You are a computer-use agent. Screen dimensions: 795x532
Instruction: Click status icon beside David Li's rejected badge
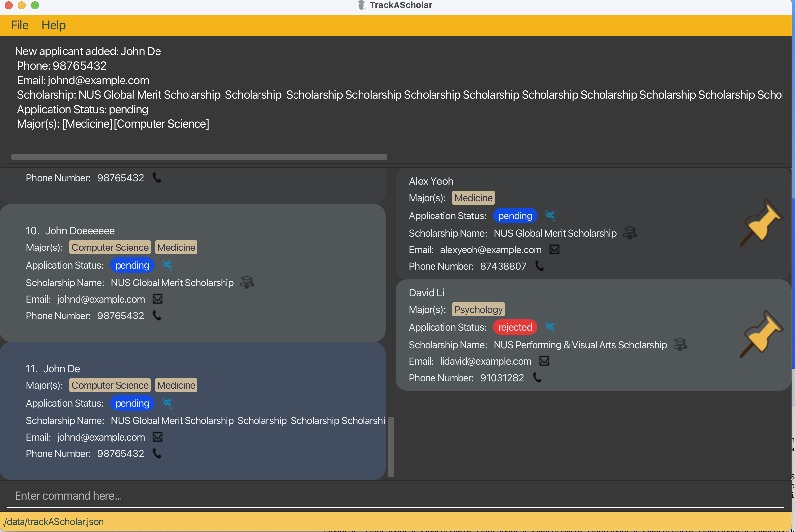(x=550, y=327)
